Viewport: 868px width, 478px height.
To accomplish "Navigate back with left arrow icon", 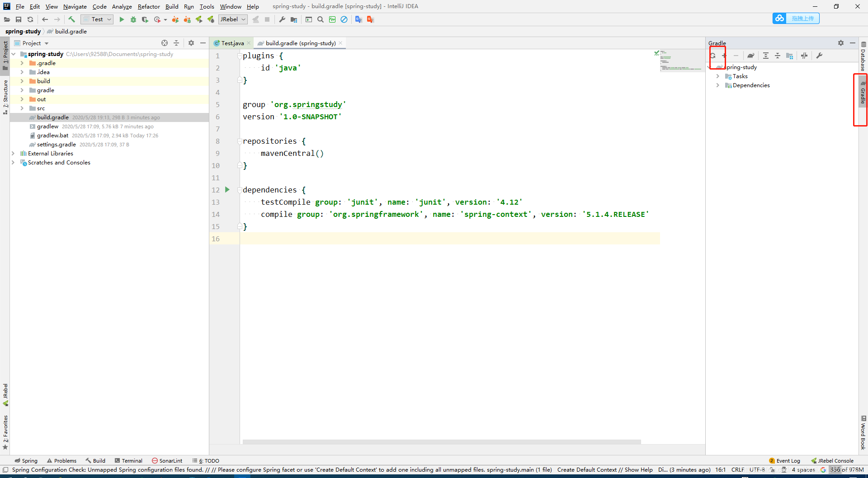I will 45,19.
